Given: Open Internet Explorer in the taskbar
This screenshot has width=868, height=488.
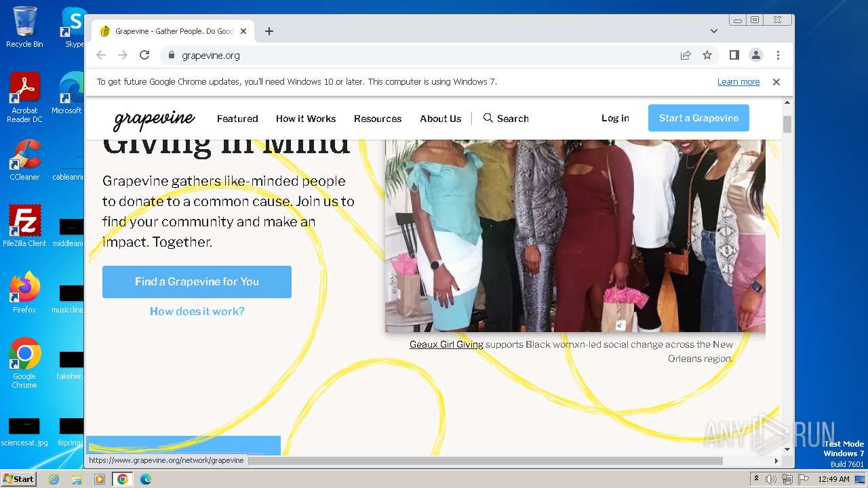Looking at the screenshot, I should click(54, 479).
